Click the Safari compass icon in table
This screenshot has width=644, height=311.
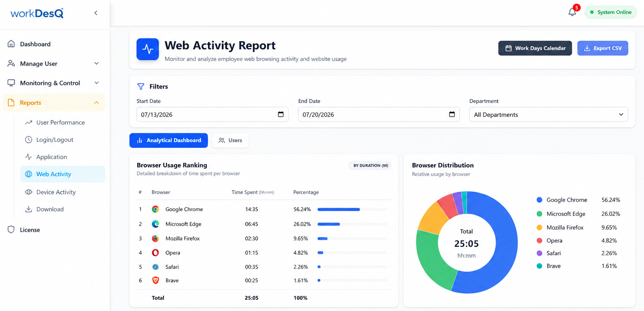tap(156, 267)
